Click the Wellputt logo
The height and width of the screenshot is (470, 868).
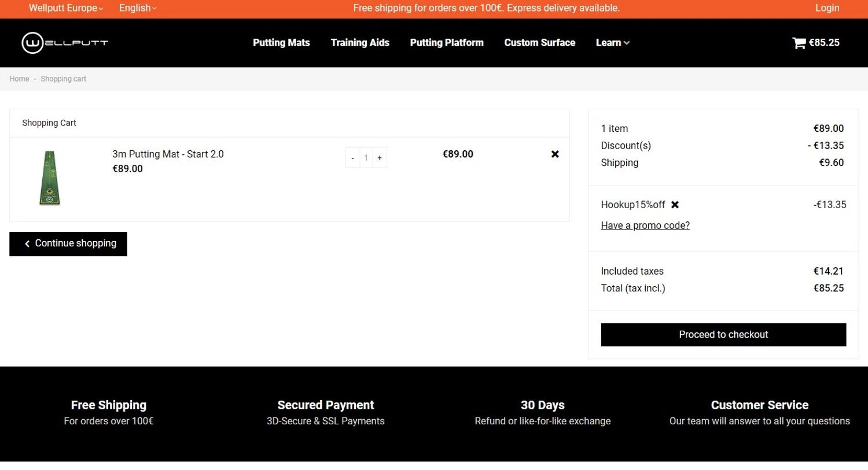pos(65,43)
